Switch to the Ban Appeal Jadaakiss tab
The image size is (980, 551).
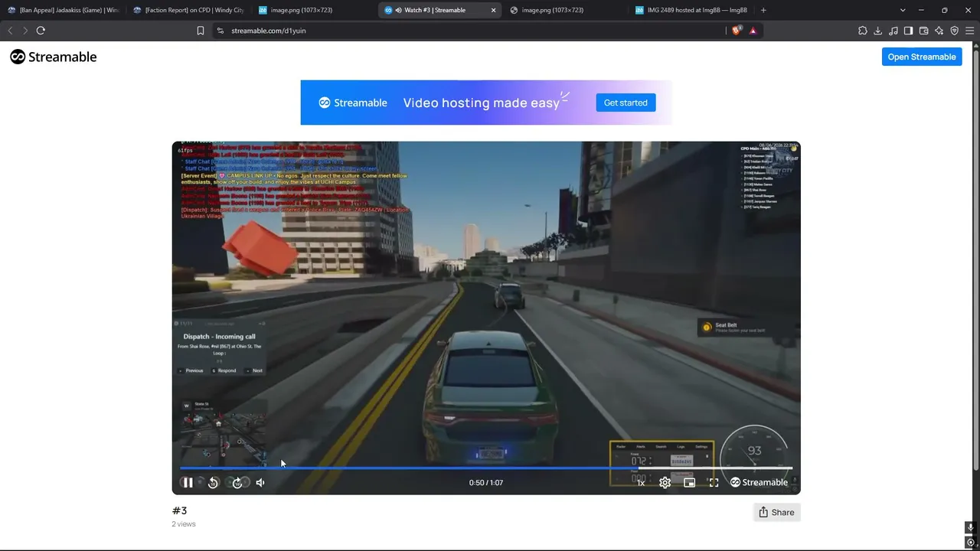click(63, 10)
